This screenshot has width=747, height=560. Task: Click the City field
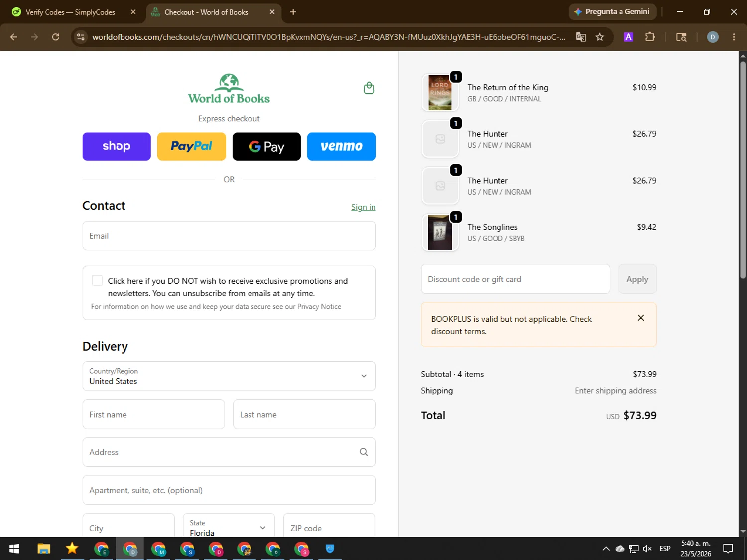[x=128, y=525]
